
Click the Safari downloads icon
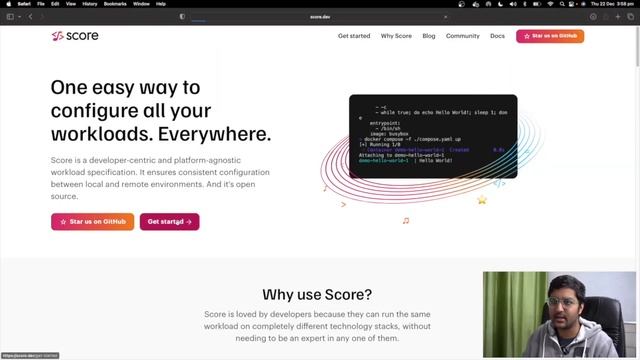click(x=593, y=17)
